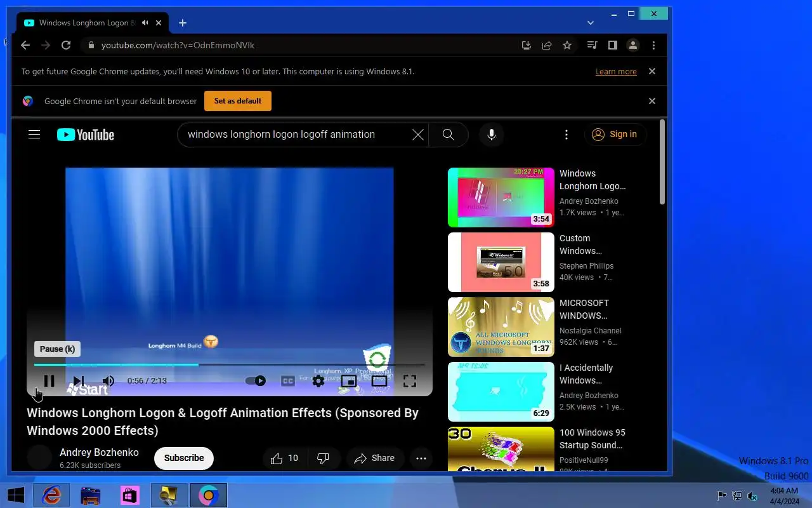
Task: Share this video
Action: coord(374,458)
